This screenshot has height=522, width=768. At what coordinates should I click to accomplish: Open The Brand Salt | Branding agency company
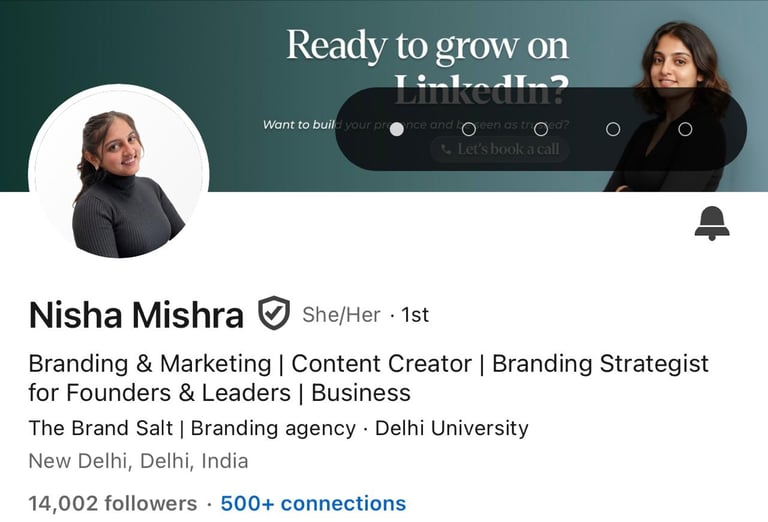point(192,428)
